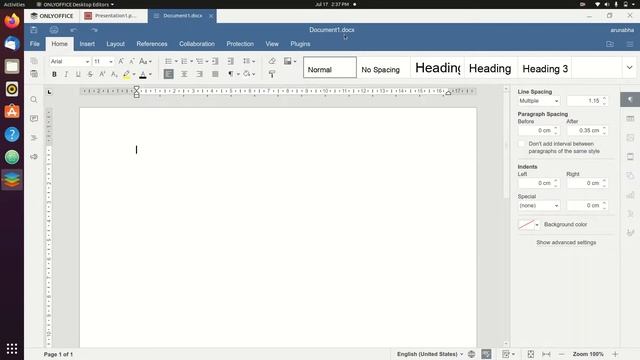Open the File tab
Screen dimensions: 640x360
pos(35,44)
